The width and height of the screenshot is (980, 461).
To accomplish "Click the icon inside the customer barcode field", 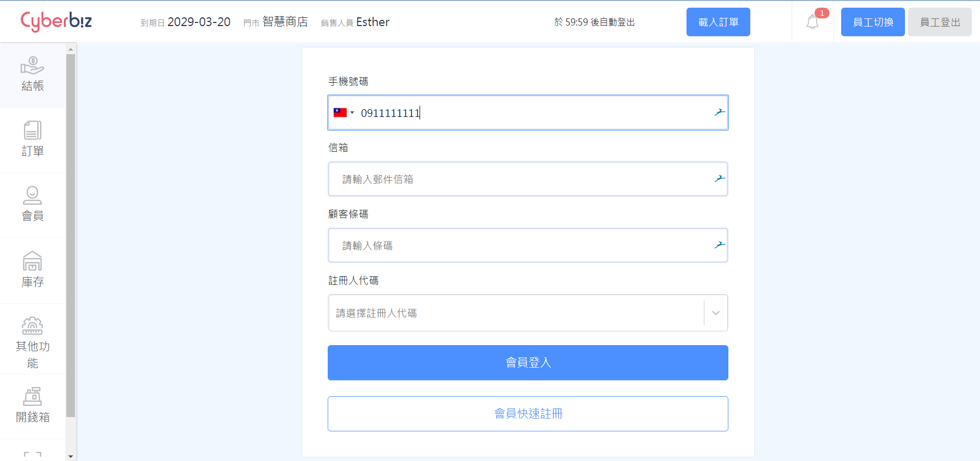I will pyautogui.click(x=720, y=245).
